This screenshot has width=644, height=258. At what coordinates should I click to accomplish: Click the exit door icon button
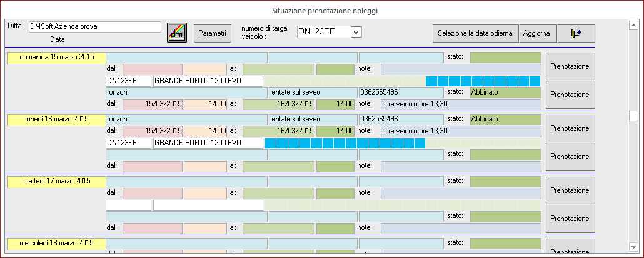576,33
